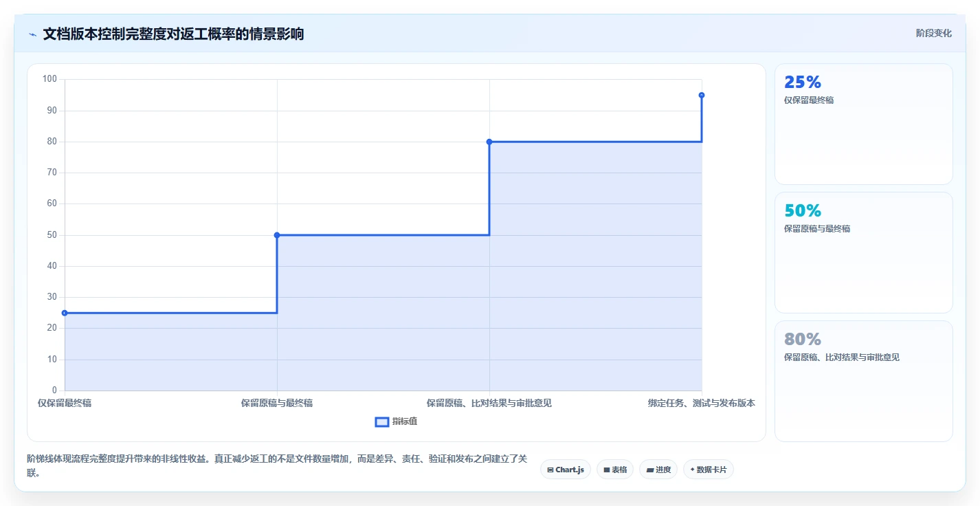Image resolution: width=980 pixels, height=506 pixels.
Task: Click the 阶段变化 label in header
Action: point(934,33)
